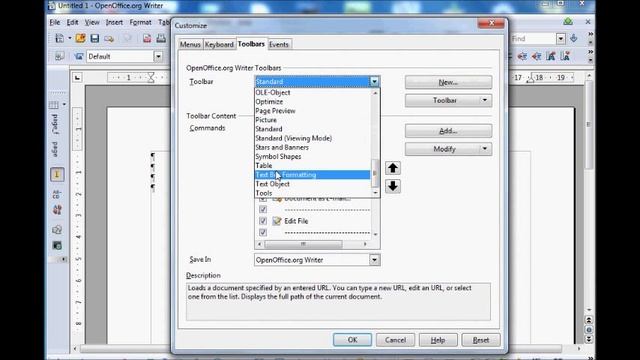Select OLE-Object in the toolbar list

[313, 92]
